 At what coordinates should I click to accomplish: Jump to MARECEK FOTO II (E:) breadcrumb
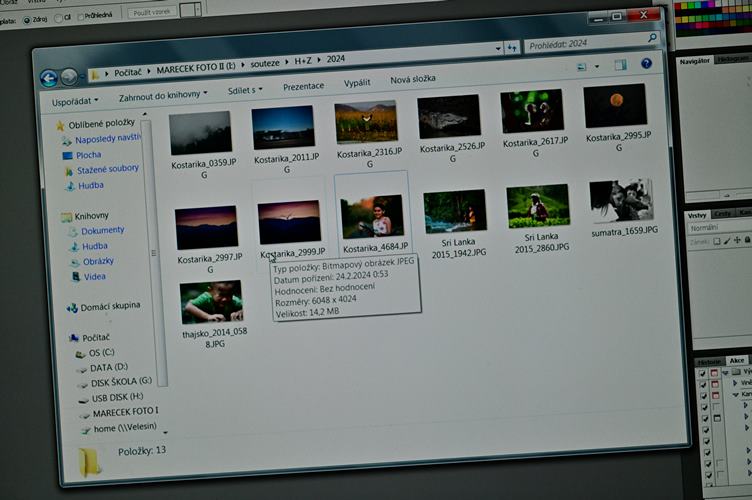196,68
